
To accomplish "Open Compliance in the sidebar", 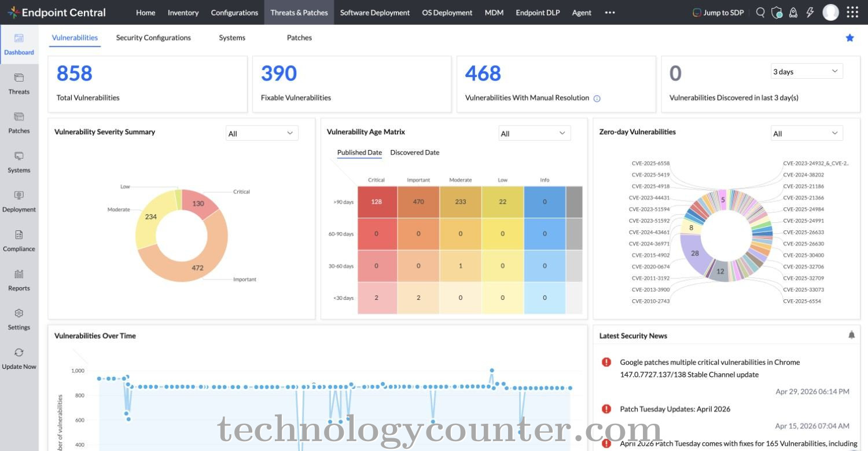I will coord(19,241).
